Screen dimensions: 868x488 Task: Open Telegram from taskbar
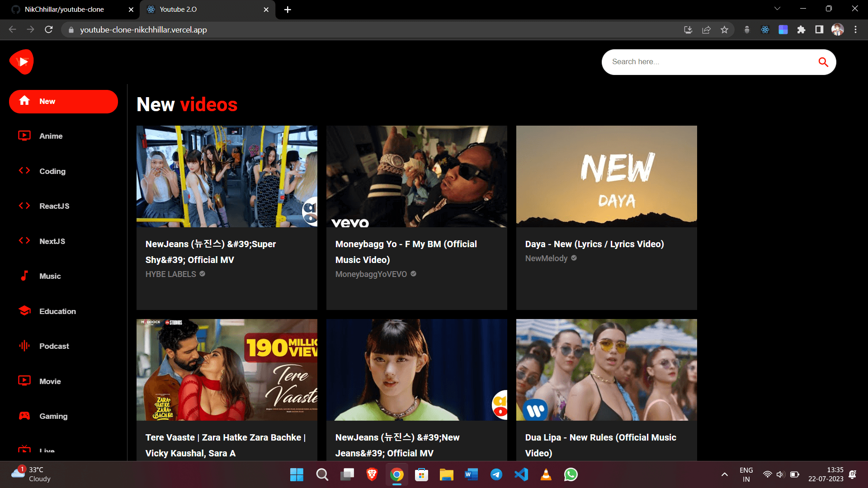(x=496, y=474)
